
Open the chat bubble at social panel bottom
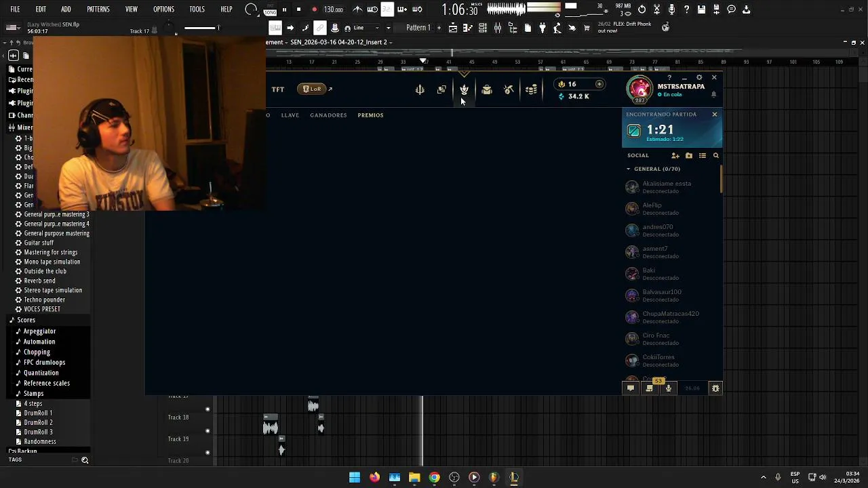[x=631, y=388]
